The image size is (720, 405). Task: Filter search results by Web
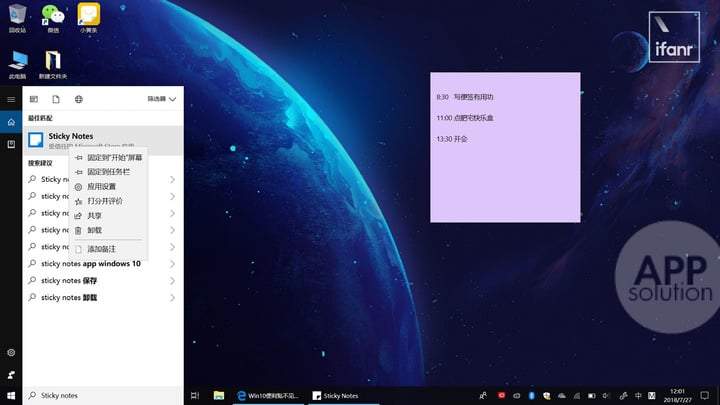79,99
